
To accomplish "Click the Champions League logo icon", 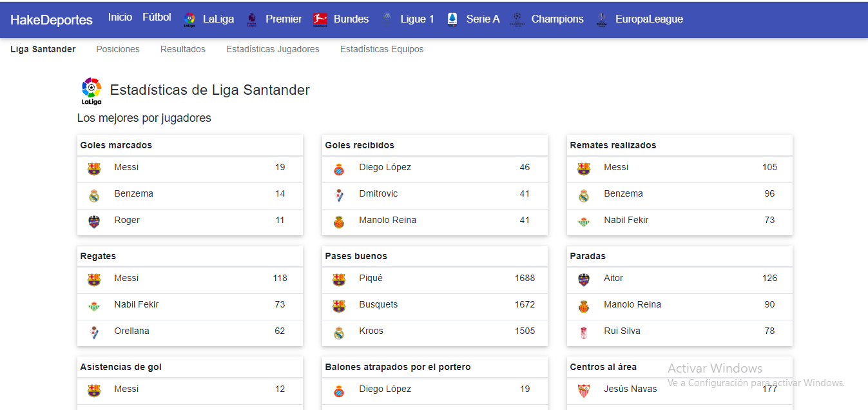I will tap(517, 19).
